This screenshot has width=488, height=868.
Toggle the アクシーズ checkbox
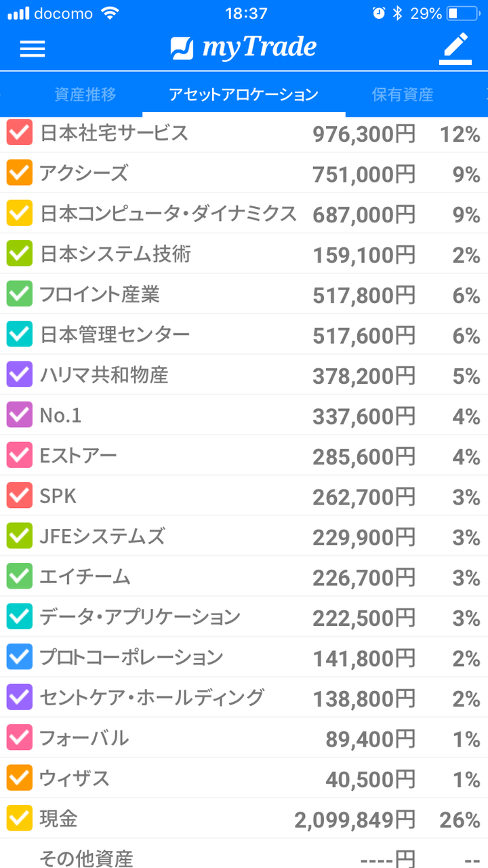pyautogui.click(x=20, y=173)
